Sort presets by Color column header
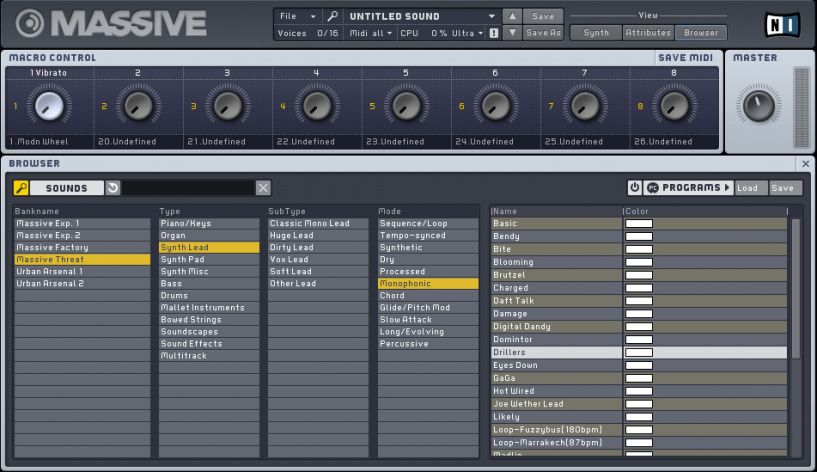The width and height of the screenshot is (817, 472). 704,211
